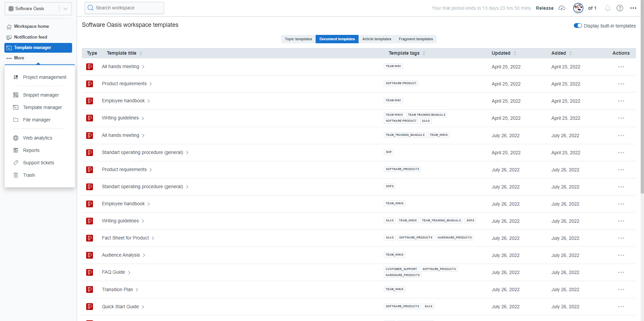
Task: Switch to Fragment templates tab
Action: click(x=416, y=39)
